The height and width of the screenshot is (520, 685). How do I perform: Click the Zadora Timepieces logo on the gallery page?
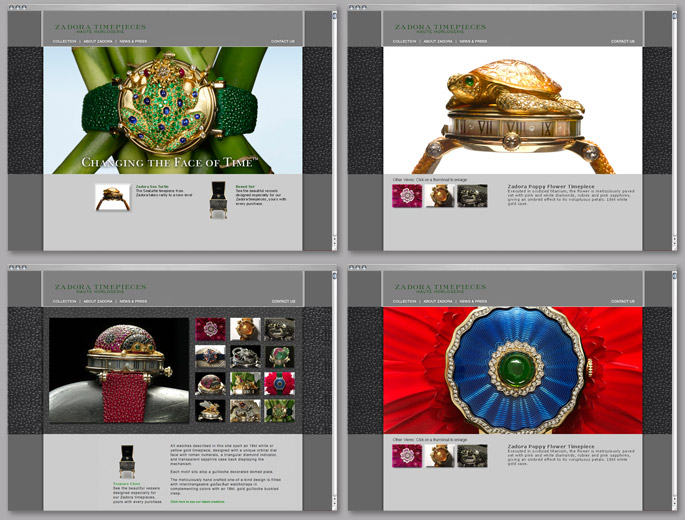tap(98, 288)
